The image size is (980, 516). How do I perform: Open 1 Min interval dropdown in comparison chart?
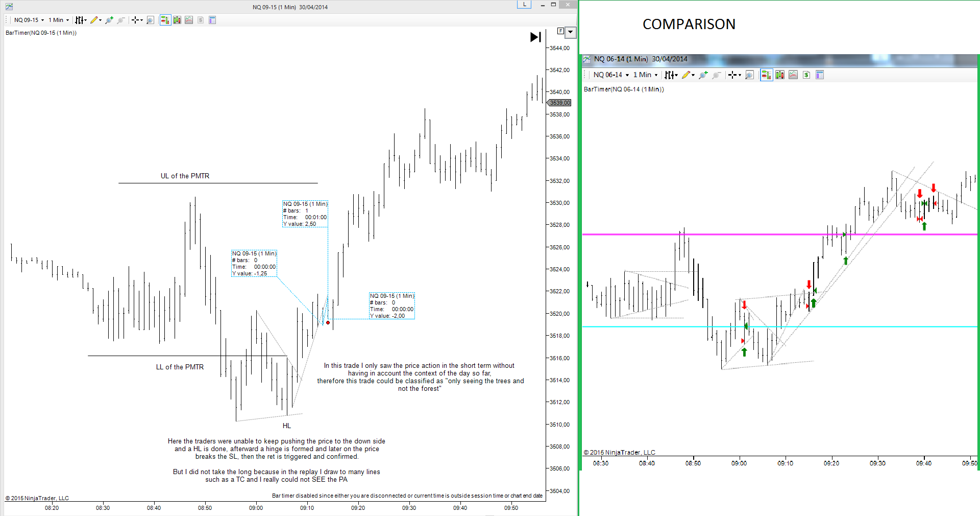(645, 75)
